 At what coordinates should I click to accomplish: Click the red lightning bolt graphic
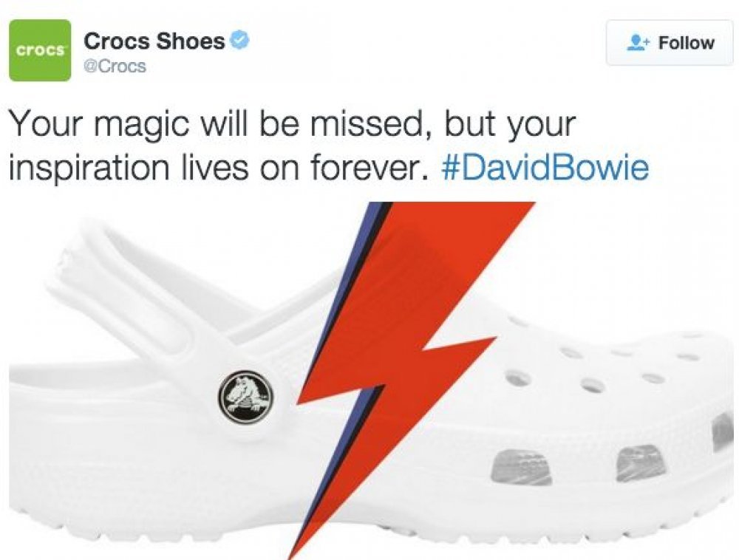click(x=405, y=358)
